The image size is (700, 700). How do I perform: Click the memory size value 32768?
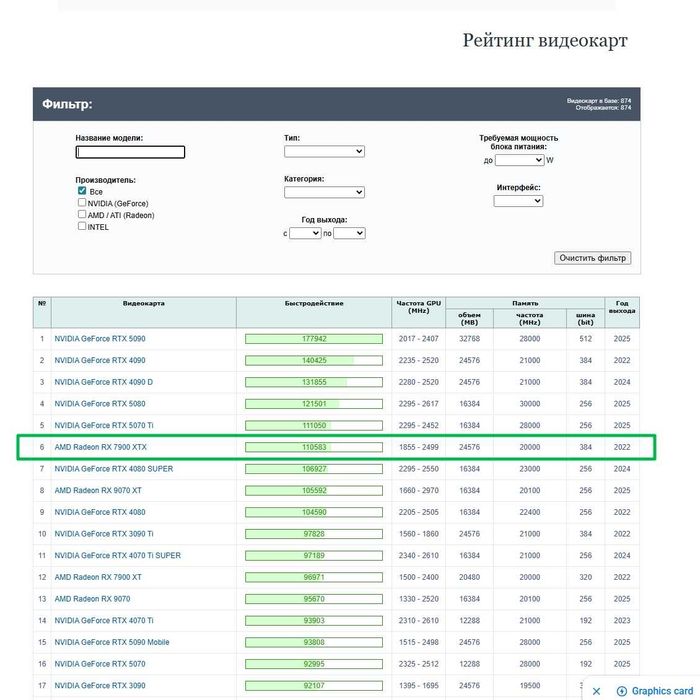point(469,339)
